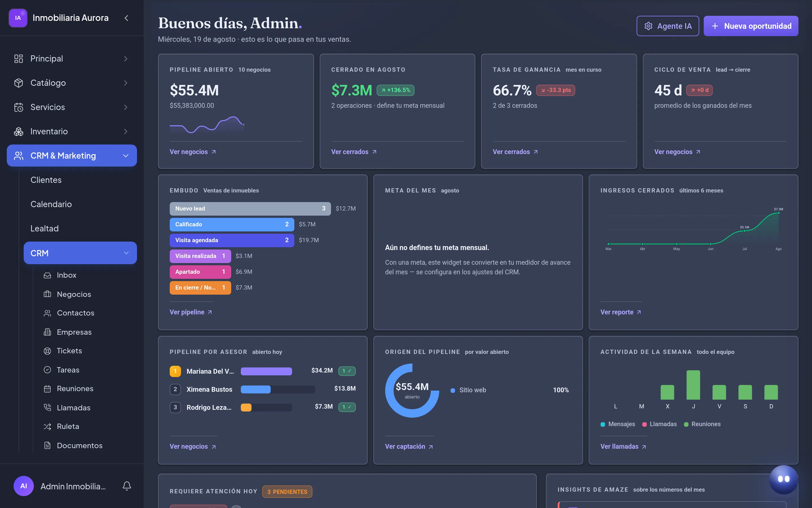Click the Reuniones calendar icon
Viewport: 812px width, 508px height.
[x=47, y=389]
